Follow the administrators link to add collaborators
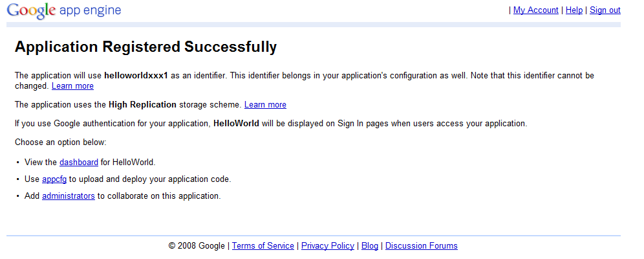Screen dimensions: 644x259 point(69,196)
